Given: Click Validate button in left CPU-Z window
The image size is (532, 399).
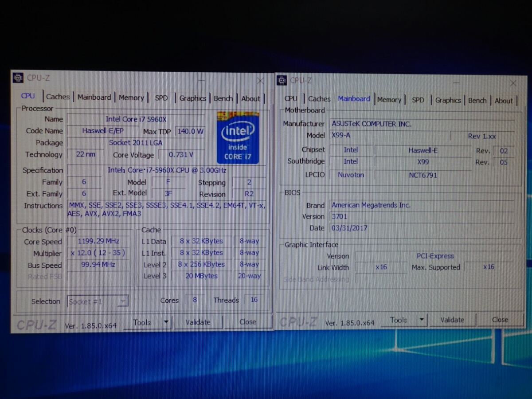Looking at the screenshot, I should pos(198,322).
